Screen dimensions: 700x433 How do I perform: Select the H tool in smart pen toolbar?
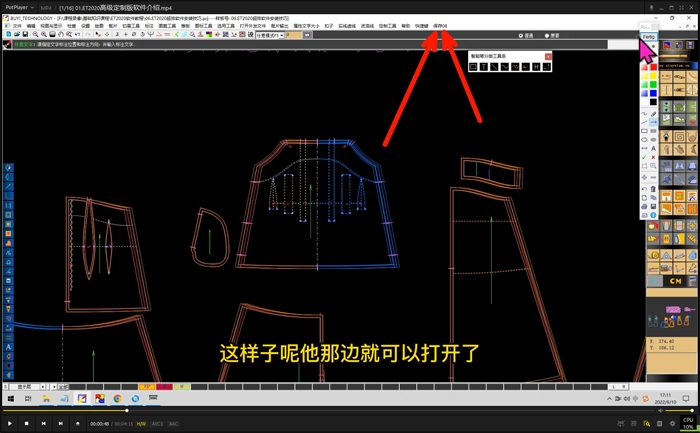pyautogui.click(x=536, y=67)
